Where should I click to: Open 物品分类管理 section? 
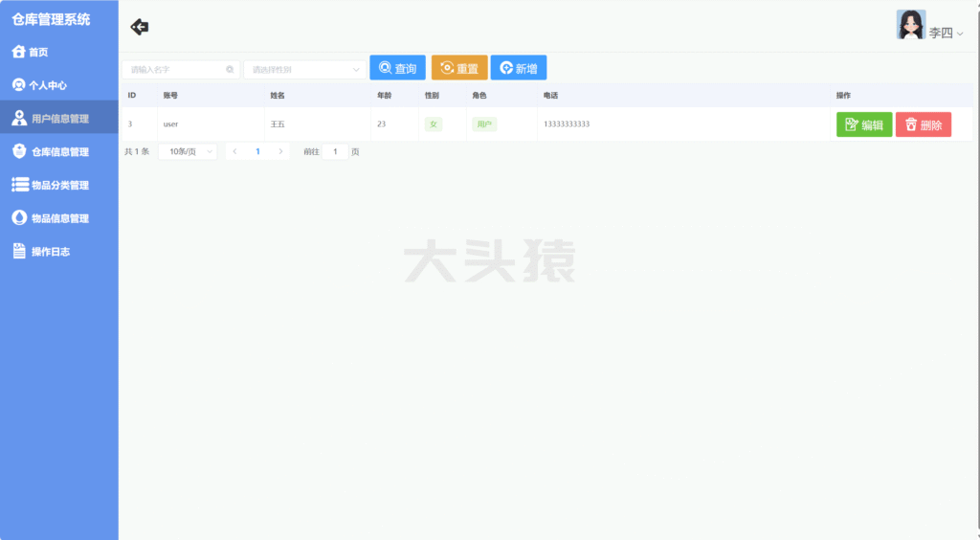coord(59,185)
